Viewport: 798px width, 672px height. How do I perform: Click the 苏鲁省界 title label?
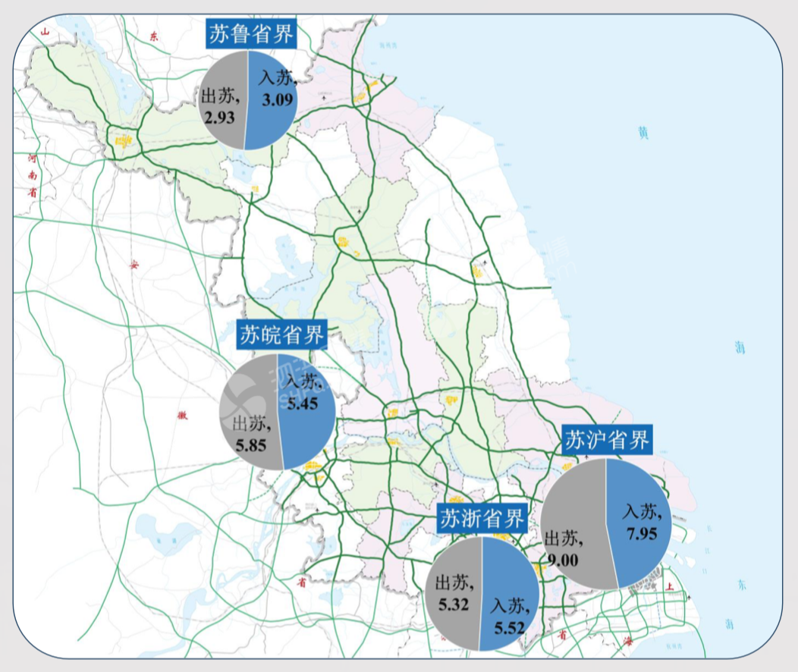pyautogui.click(x=251, y=36)
